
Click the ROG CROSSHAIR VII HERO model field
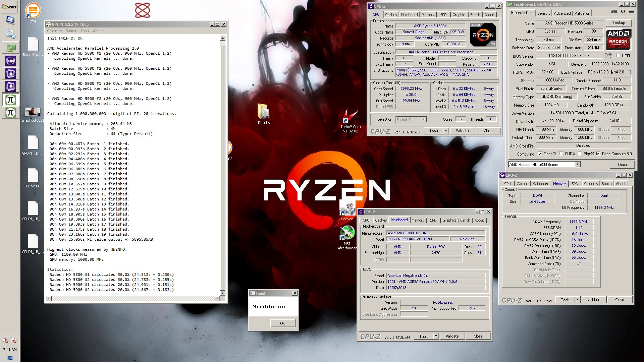click(x=418, y=239)
